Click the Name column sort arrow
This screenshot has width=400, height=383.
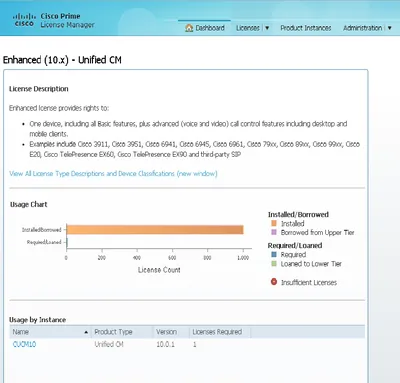86,332
